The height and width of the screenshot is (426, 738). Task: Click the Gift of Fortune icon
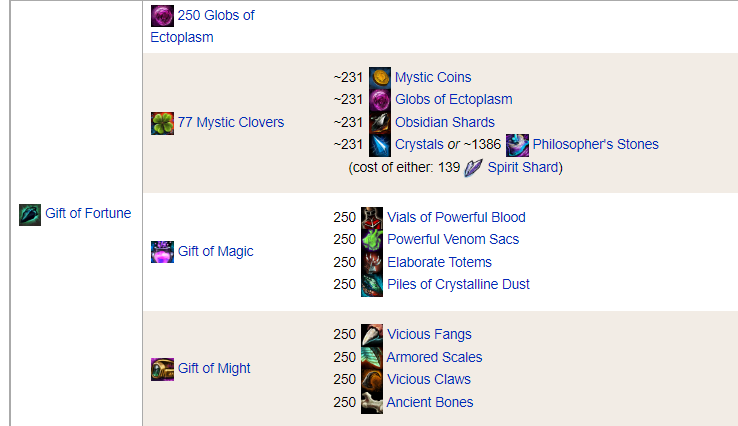click(x=30, y=214)
